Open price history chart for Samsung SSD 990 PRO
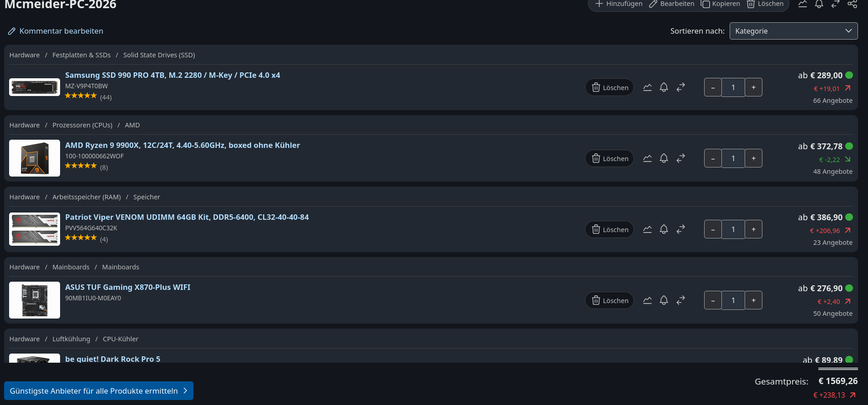The height and width of the screenshot is (405, 868). pyautogui.click(x=647, y=87)
